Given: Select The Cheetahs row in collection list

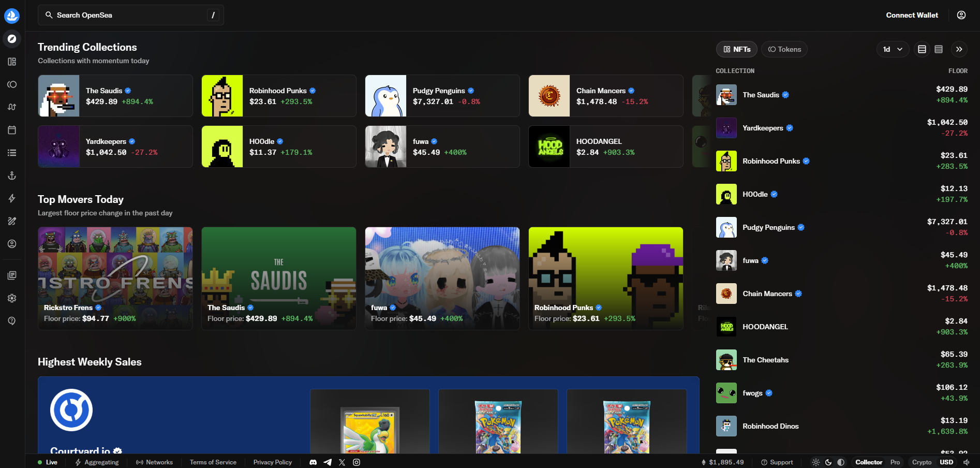Looking at the screenshot, I should coord(842,360).
